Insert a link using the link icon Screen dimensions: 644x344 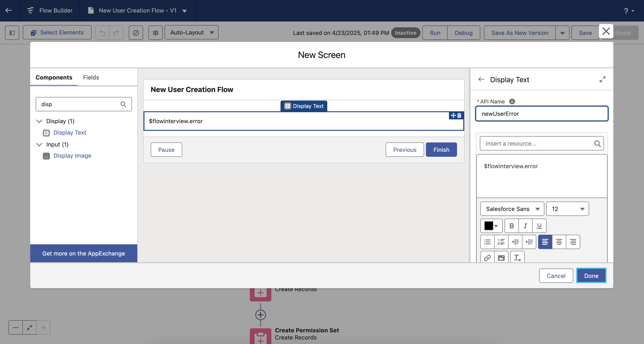pyautogui.click(x=487, y=258)
